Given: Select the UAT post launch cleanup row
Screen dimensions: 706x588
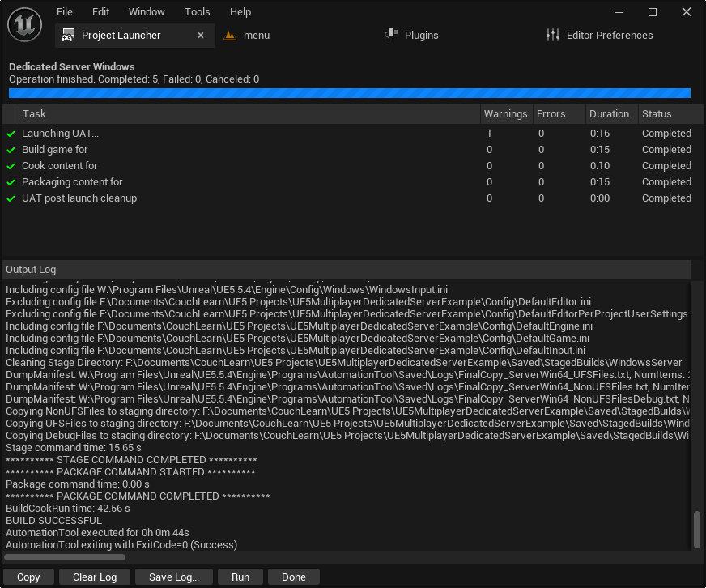Looking at the screenshot, I should (352, 198).
